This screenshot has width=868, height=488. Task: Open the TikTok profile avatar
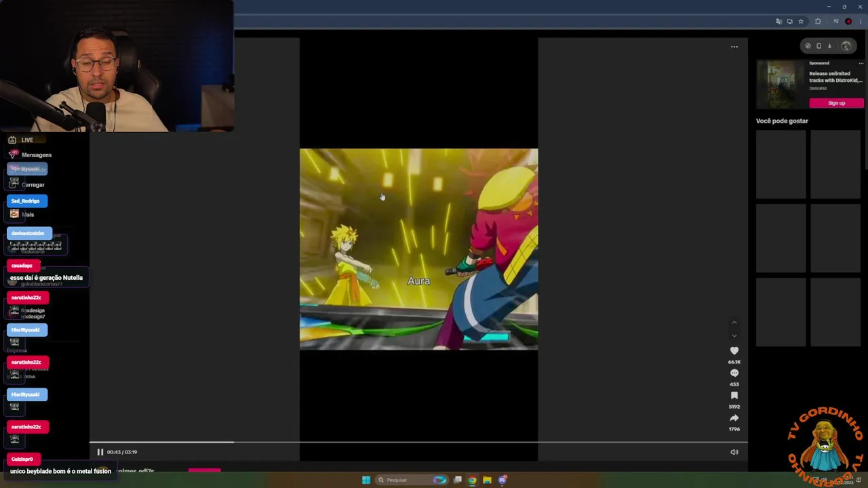point(846,46)
